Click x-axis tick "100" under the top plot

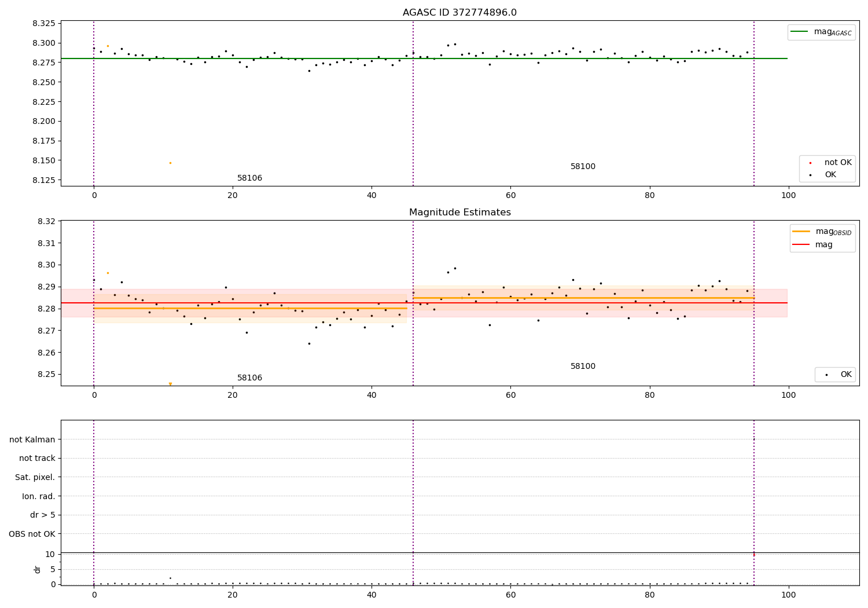788,196
